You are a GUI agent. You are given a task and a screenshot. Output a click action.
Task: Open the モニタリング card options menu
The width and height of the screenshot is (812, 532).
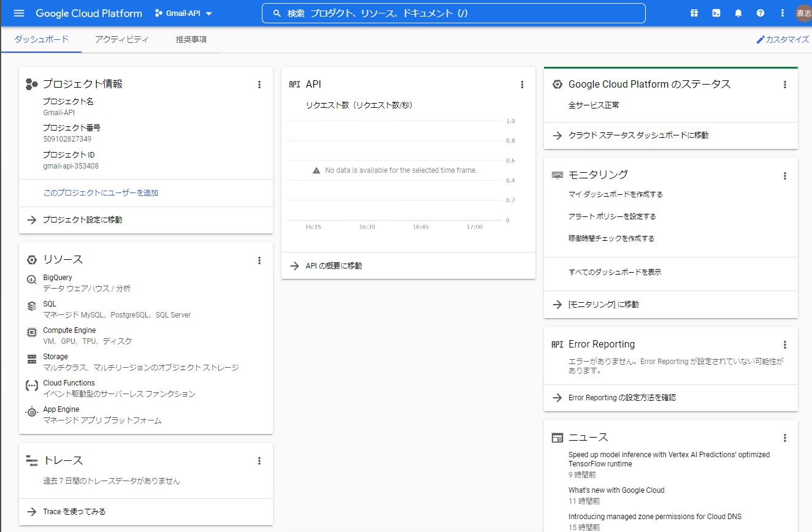coord(784,176)
